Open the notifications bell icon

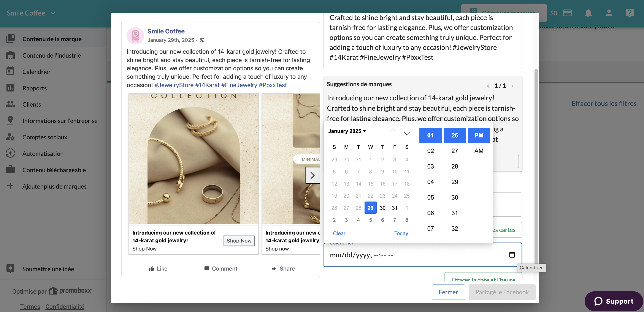point(588,13)
